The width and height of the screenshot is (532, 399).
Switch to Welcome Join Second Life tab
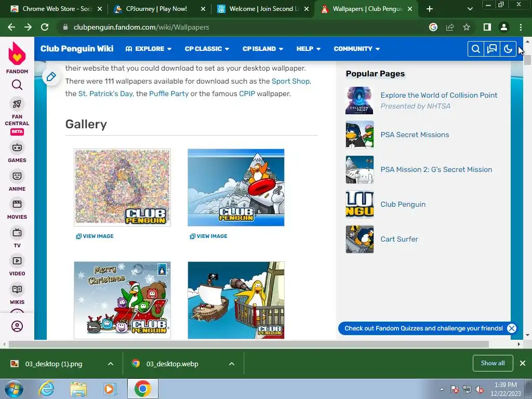[x=264, y=9]
